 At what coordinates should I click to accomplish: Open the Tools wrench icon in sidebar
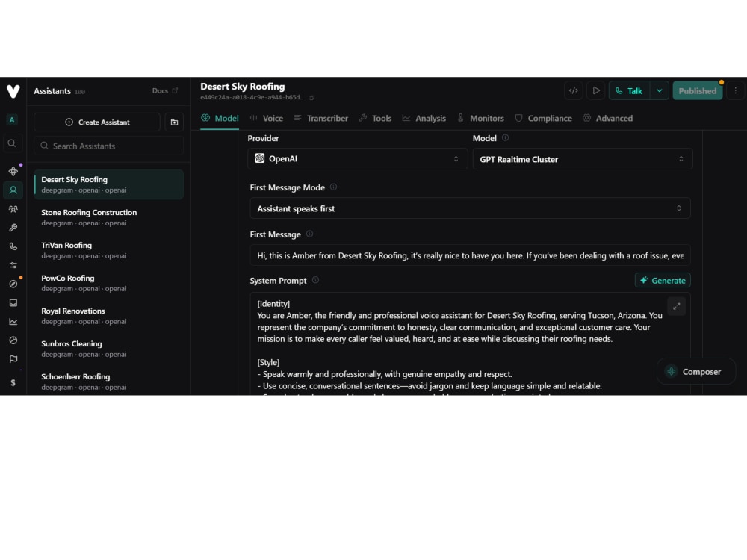[13, 228]
